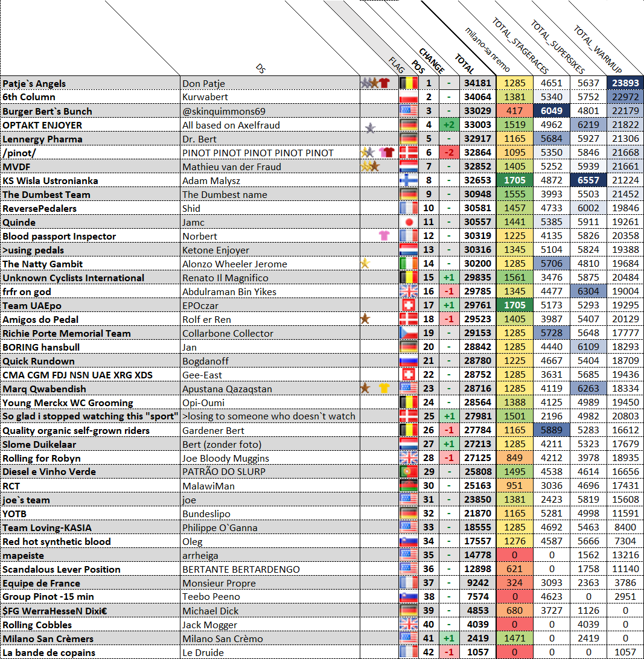Click the DS column header
Image resolution: width=644 pixels, height=659 pixels.
(x=260, y=69)
